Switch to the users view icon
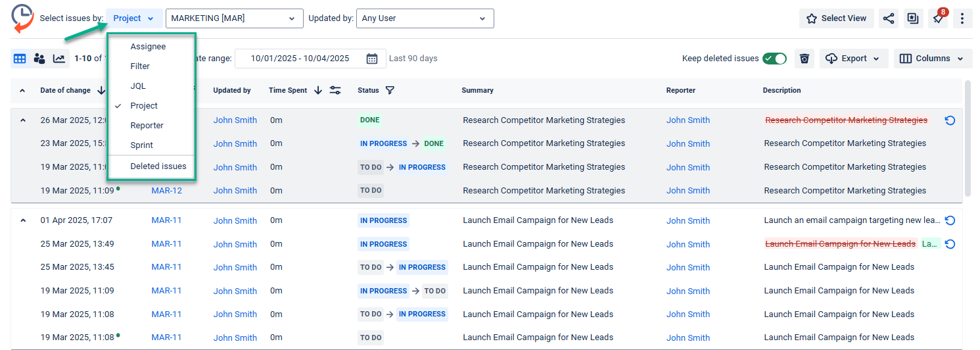 point(39,59)
